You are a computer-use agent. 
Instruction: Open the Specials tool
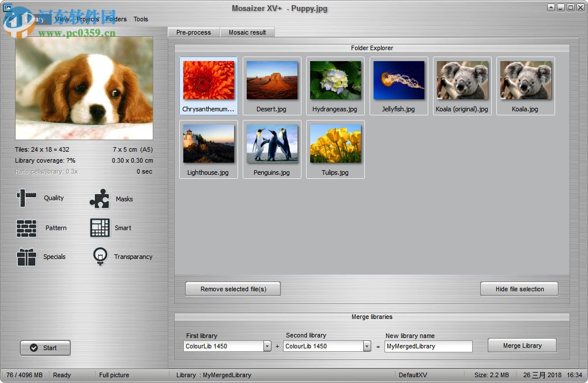click(x=55, y=257)
